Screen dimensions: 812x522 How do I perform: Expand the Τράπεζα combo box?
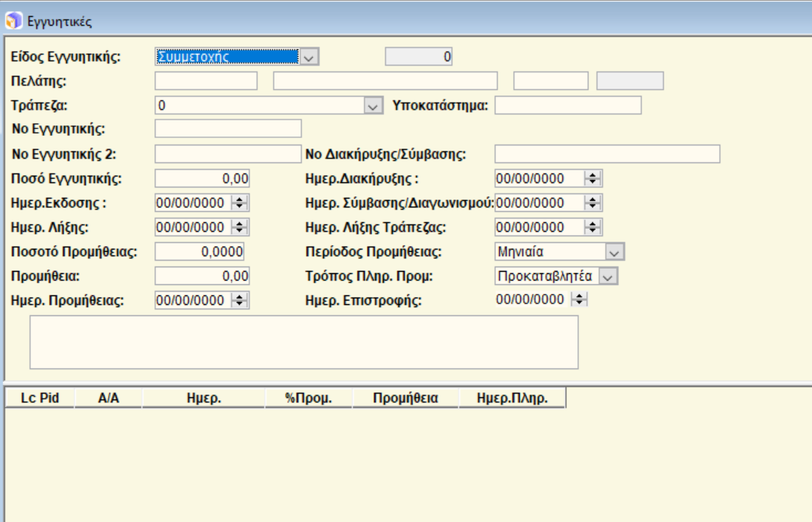pos(371,106)
